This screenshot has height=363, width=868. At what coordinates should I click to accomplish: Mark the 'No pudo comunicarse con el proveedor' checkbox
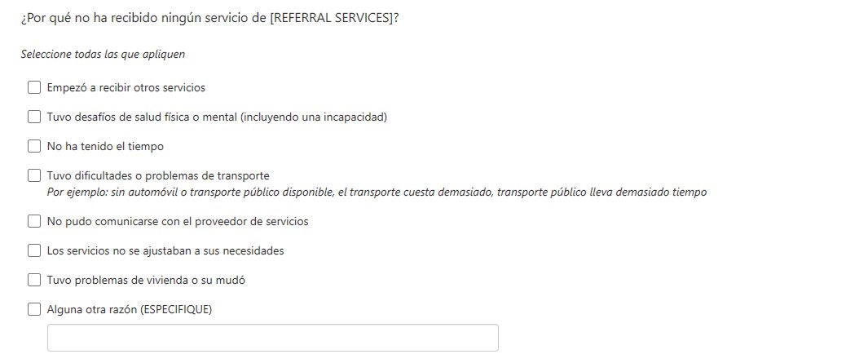(34, 221)
